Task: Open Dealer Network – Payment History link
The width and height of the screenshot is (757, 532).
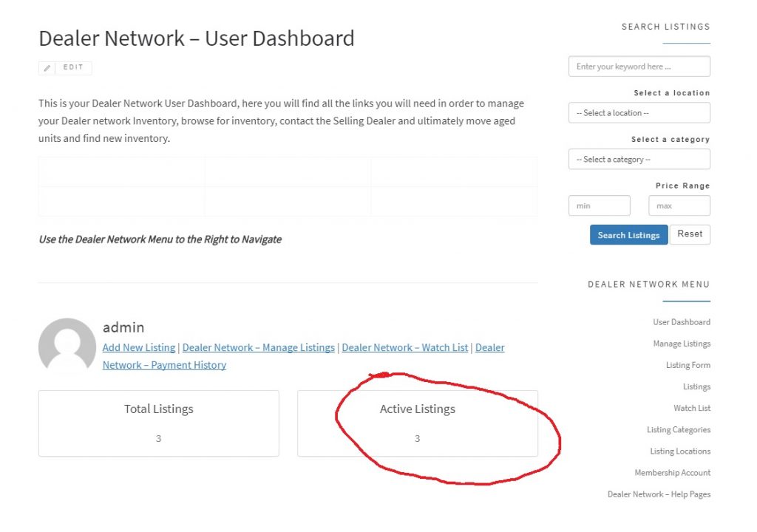Action: click(x=164, y=365)
